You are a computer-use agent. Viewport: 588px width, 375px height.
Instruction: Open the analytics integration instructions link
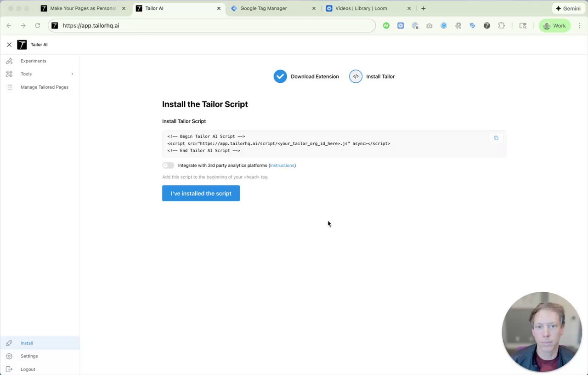click(x=282, y=165)
